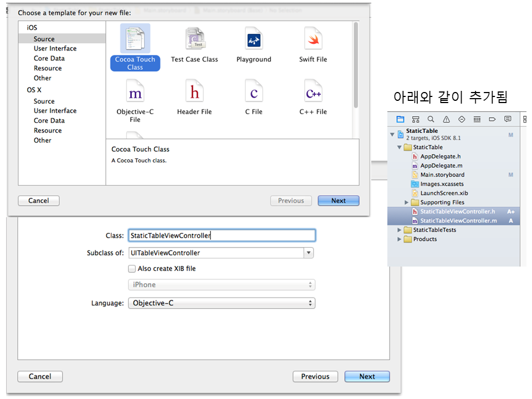This screenshot has height=399, width=532.
Task: Click the Class name text field
Action: click(x=221, y=236)
